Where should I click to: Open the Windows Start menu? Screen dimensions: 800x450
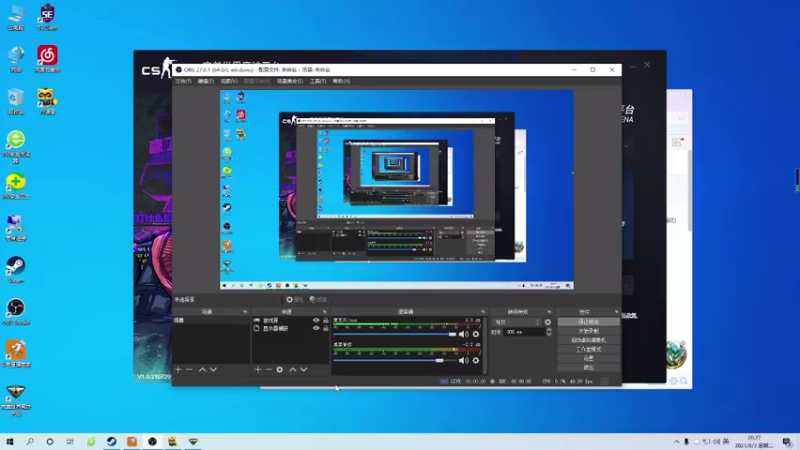tap(10, 441)
